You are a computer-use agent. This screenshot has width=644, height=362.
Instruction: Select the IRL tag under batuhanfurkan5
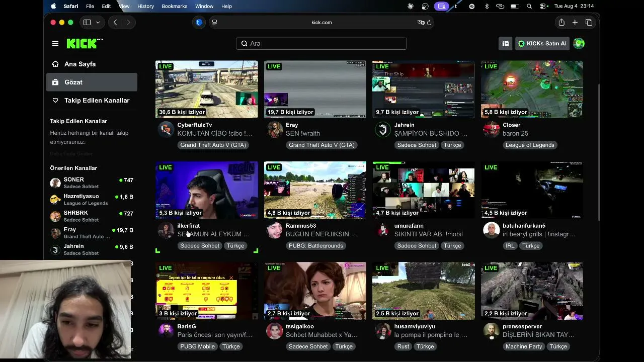coord(510,246)
